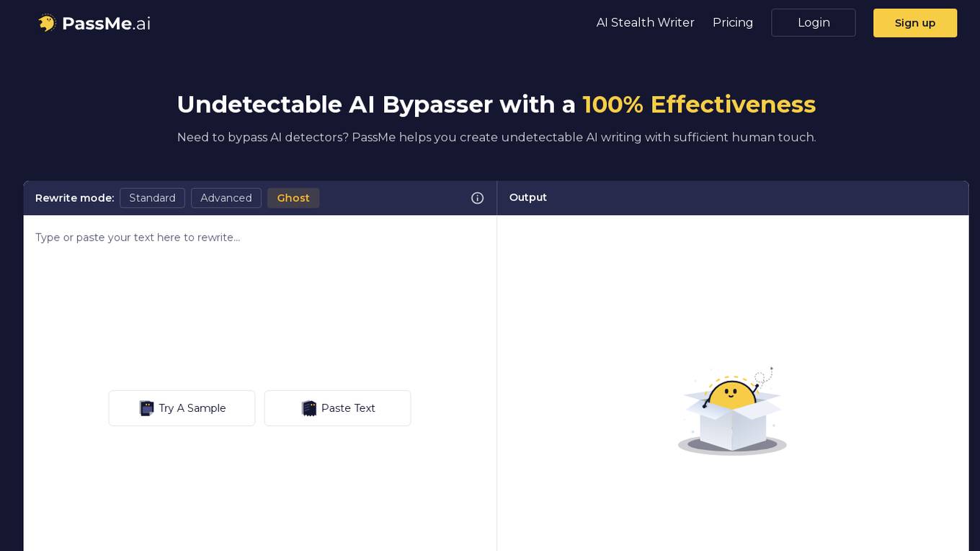
Task: Click the PassMe.ai logo icon
Action: 48,23
